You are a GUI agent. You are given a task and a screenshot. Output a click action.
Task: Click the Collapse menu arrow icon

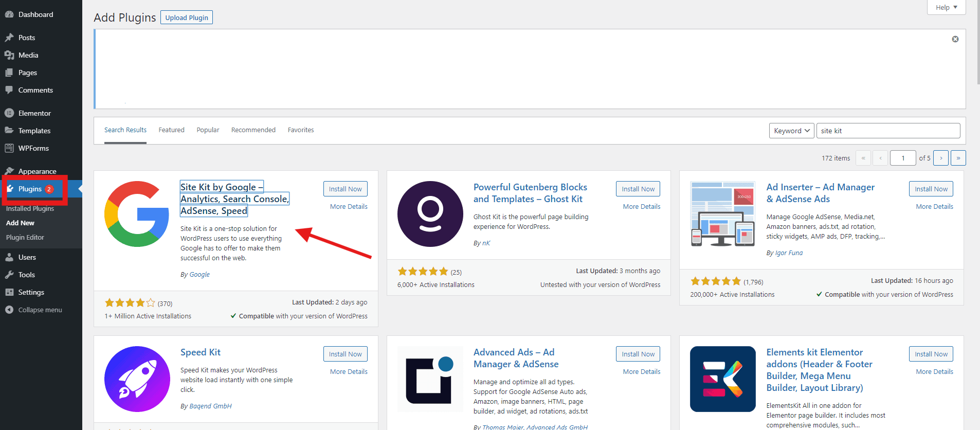(x=9, y=310)
